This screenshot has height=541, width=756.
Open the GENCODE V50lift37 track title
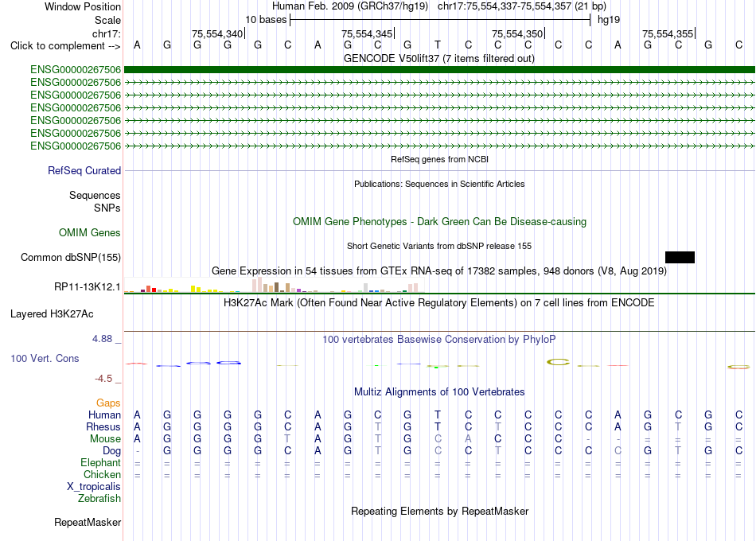(x=439, y=59)
